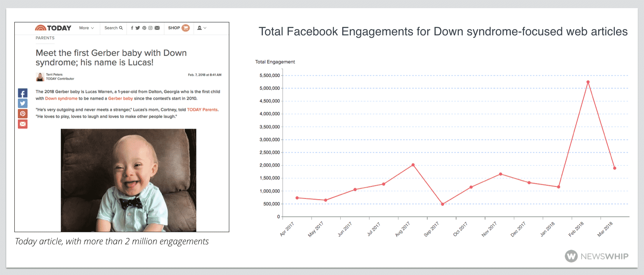The width and height of the screenshot is (644, 275).
Task: Share article via Twitter sidebar button
Action: [x=23, y=103]
